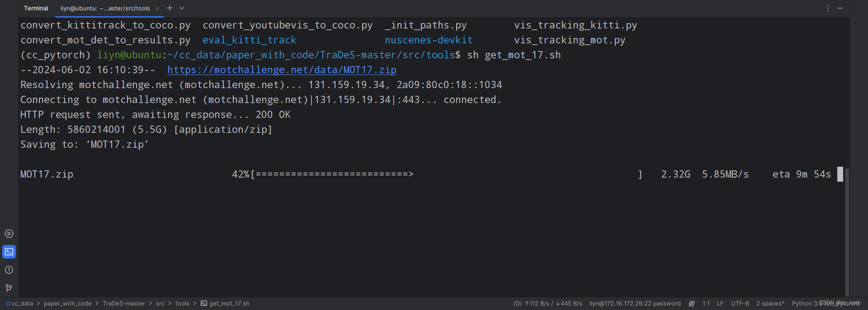Image resolution: width=868 pixels, height=310 pixels.
Task: Open the MOT17.zip download link
Action: 282,70
